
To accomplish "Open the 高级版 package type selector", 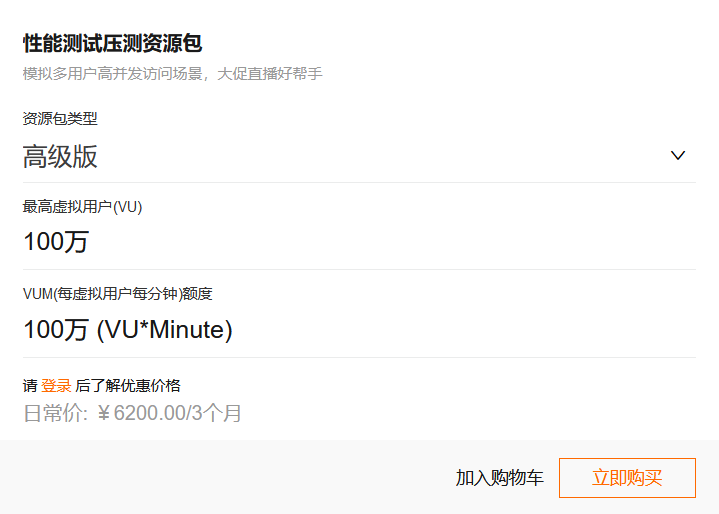I will click(x=359, y=156).
